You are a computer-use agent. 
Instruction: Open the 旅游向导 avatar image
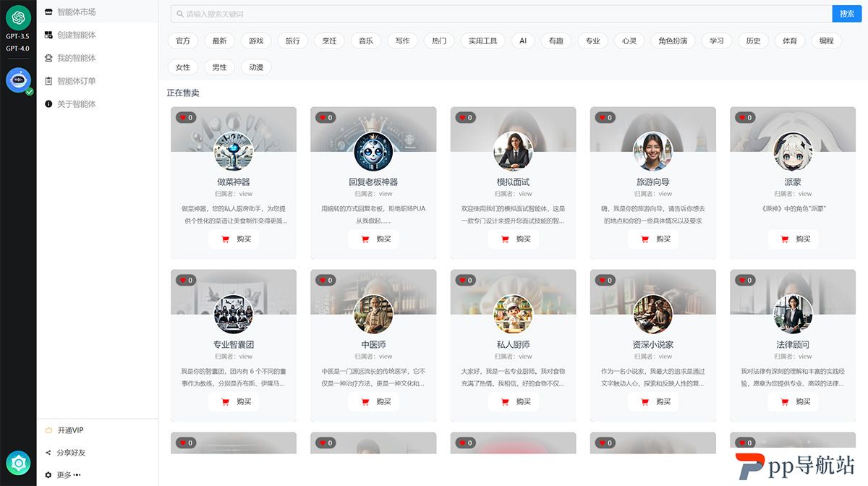[x=653, y=151]
